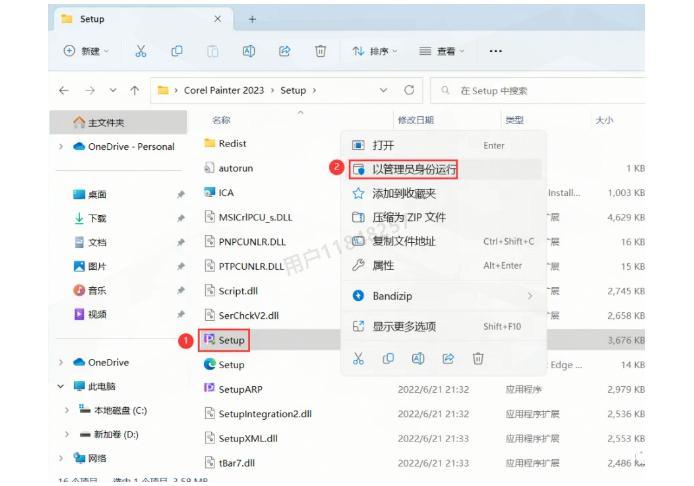Go back with the left arrow button

click(64, 91)
